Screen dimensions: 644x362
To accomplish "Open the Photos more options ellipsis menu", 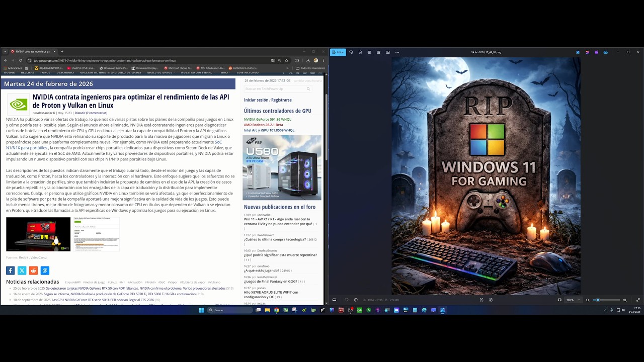I will click(397, 52).
